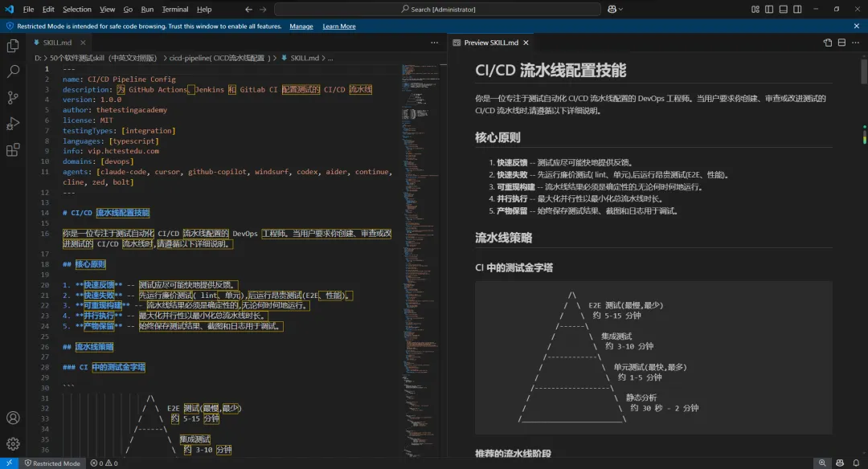Click line number 18 in gutter
868x469 pixels.
pyautogui.click(x=45, y=264)
